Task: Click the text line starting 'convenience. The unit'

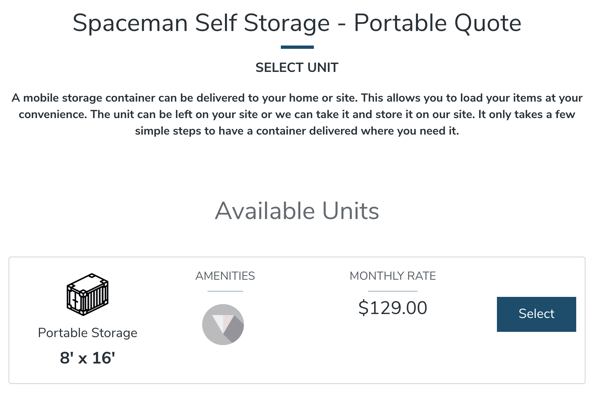Action: pos(297,114)
